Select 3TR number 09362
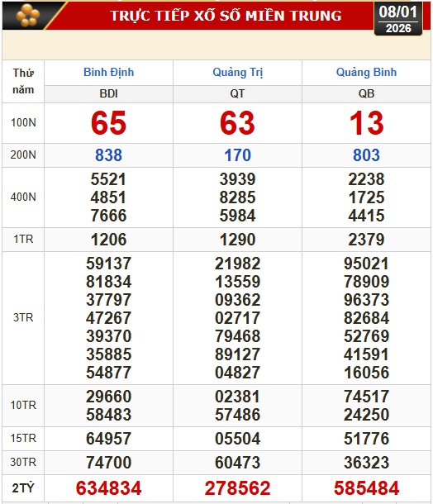The height and width of the screenshot is (504, 433). pyautogui.click(x=237, y=300)
